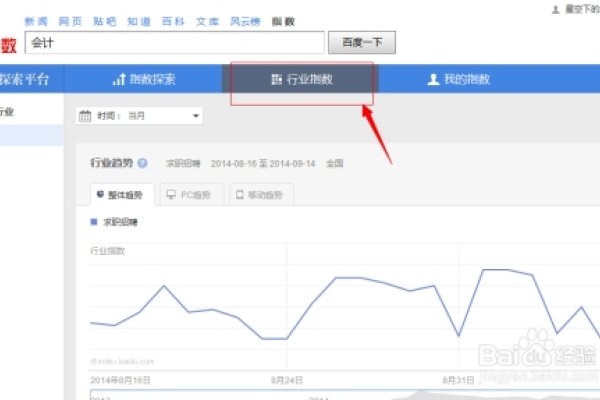The width and height of the screenshot is (600, 400).
Task: Click the 求职招聘 legend label
Action: tap(121, 222)
